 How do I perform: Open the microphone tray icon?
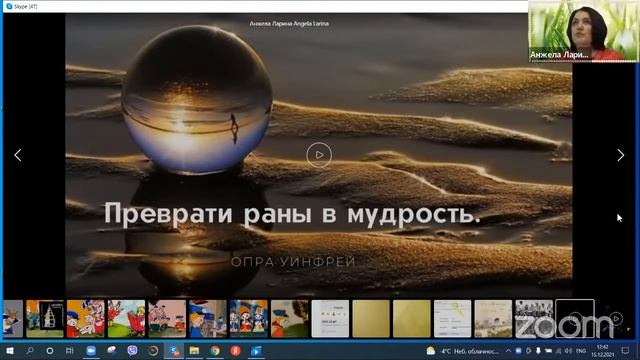[x=538, y=351]
